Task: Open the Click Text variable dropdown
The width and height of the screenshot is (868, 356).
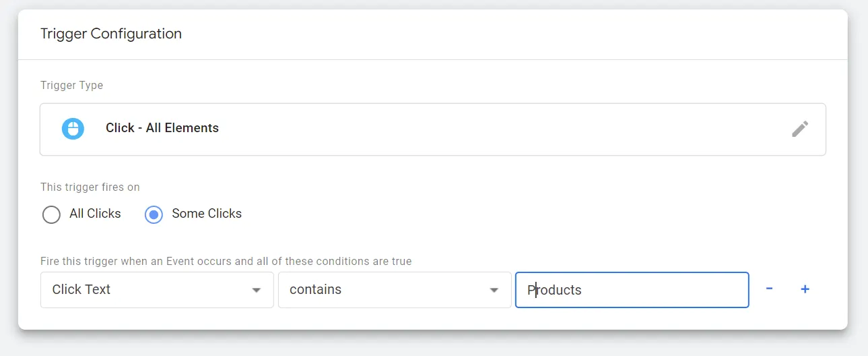Action: [157, 290]
